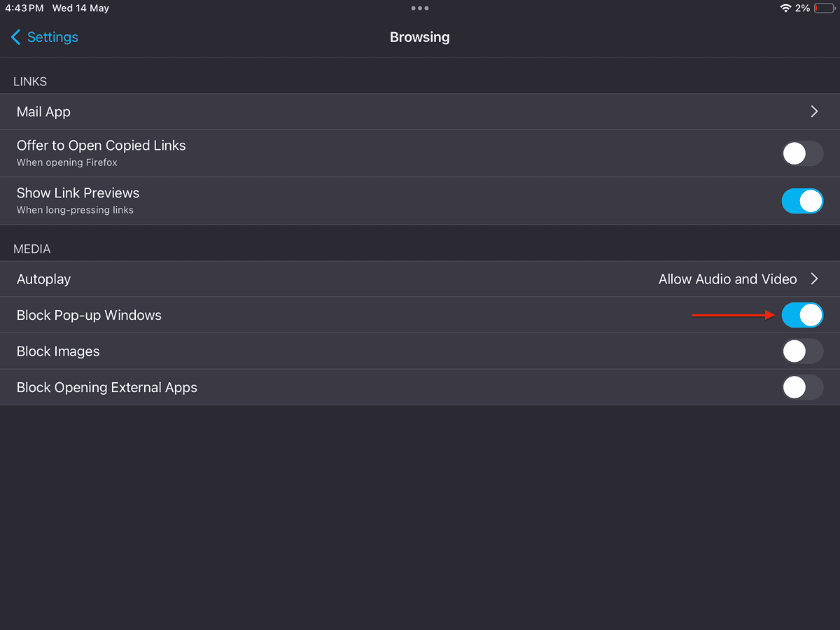This screenshot has width=840, height=630.
Task: Click the Browsing page title
Action: [x=419, y=37]
